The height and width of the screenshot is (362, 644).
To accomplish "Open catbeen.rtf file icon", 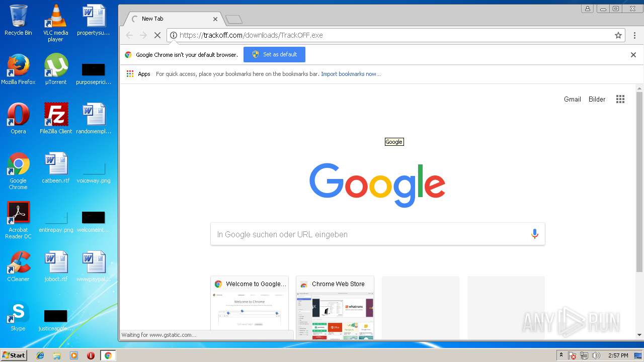I will point(55,168).
